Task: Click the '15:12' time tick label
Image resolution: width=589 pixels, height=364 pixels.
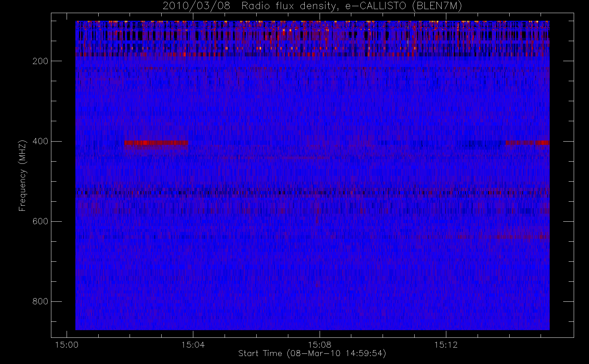Action: pyautogui.click(x=446, y=344)
